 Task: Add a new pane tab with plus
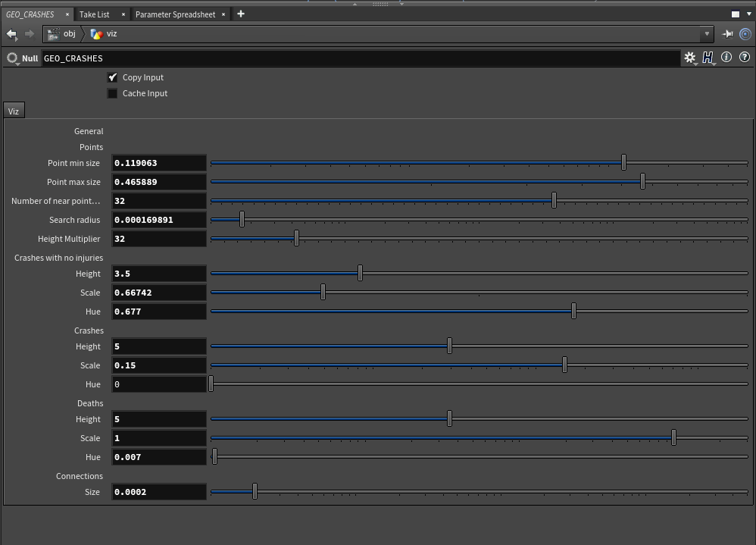pos(241,14)
